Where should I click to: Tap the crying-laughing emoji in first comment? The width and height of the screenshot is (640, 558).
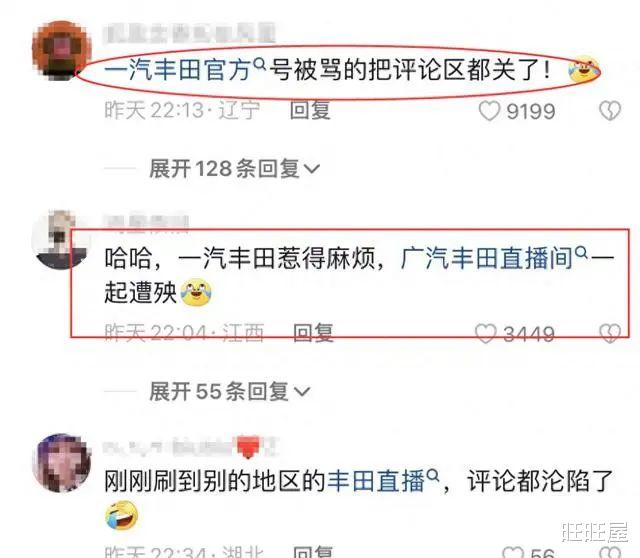[x=584, y=69]
